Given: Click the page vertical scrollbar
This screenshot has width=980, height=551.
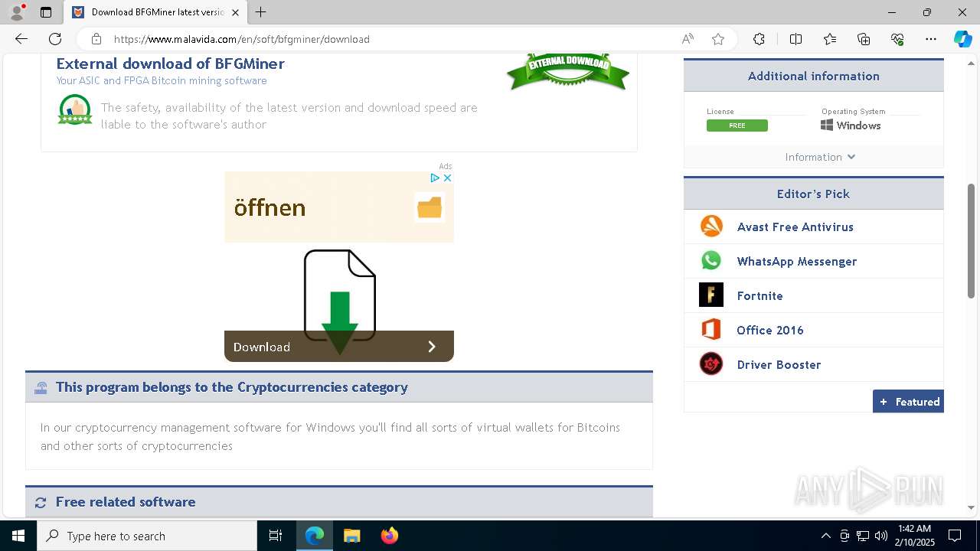Looking at the screenshot, I should coord(971,241).
